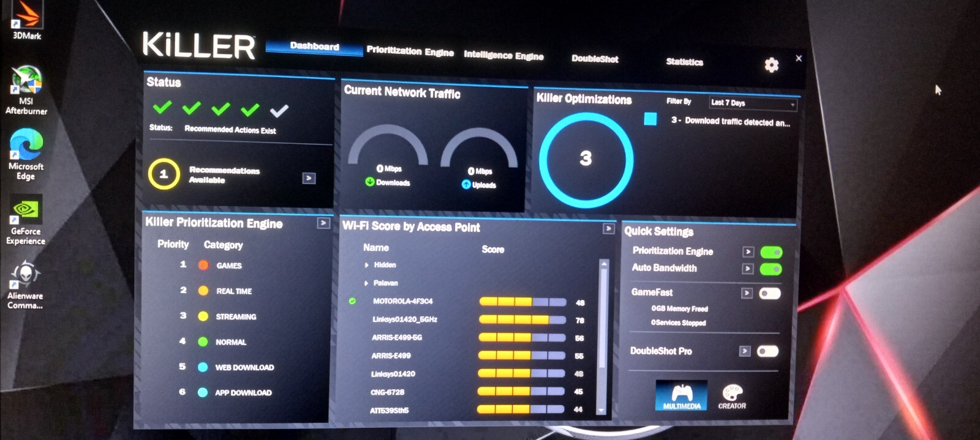Select the Creator profile icon
This screenshot has width=980, height=440.
coord(732,396)
